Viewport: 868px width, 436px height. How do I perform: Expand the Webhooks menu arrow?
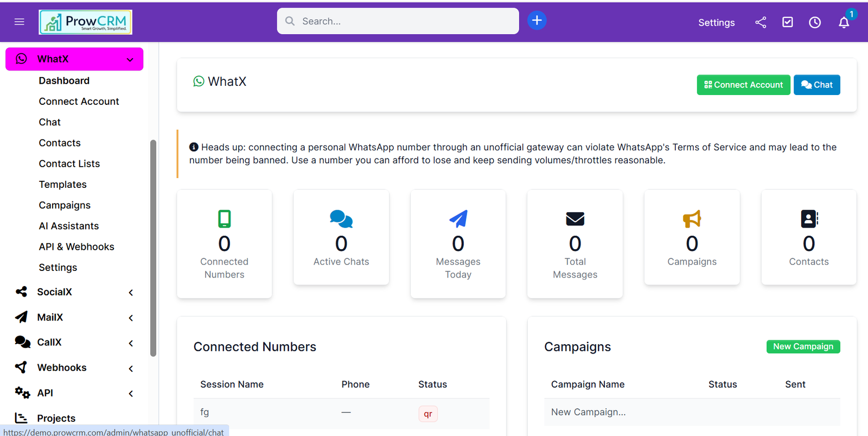131,369
